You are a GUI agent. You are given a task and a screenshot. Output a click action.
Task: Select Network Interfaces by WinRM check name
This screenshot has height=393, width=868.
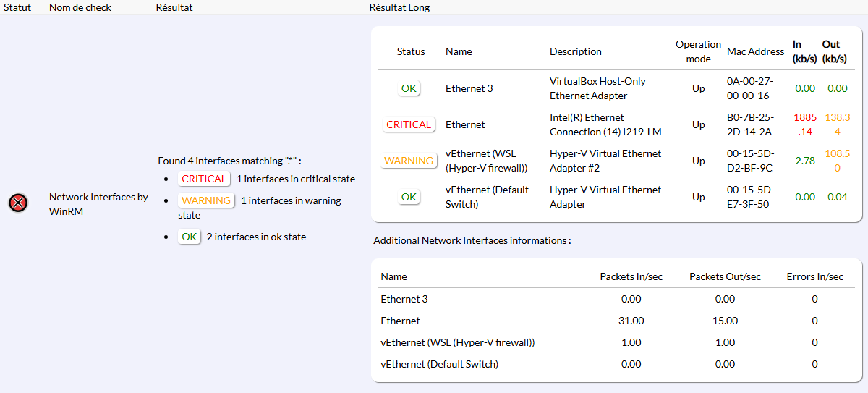pyautogui.click(x=98, y=203)
